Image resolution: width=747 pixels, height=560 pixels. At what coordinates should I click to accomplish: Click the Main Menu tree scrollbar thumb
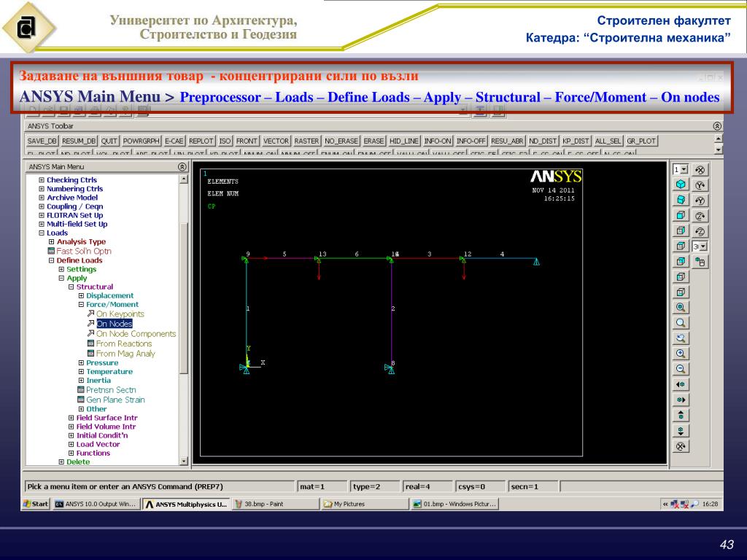point(184,297)
